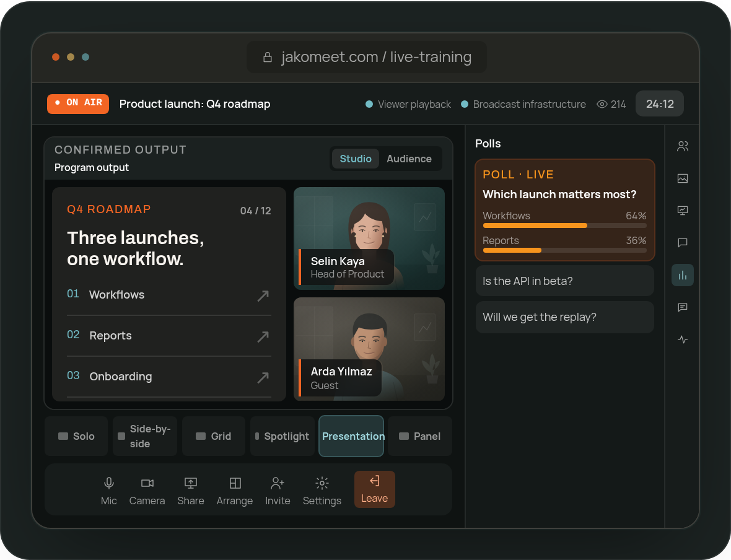Image resolution: width=731 pixels, height=560 pixels.
Task: Choose the Solo layout
Action: click(76, 436)
